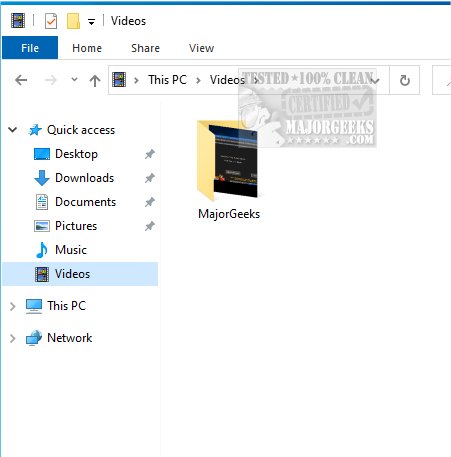Expand the chevron between This PC and Videos
451x457 pixels.
[198, 80]
